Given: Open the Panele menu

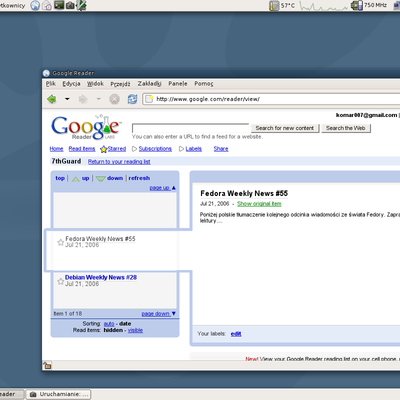Looking at the screenshot, I should click(178, 84).
